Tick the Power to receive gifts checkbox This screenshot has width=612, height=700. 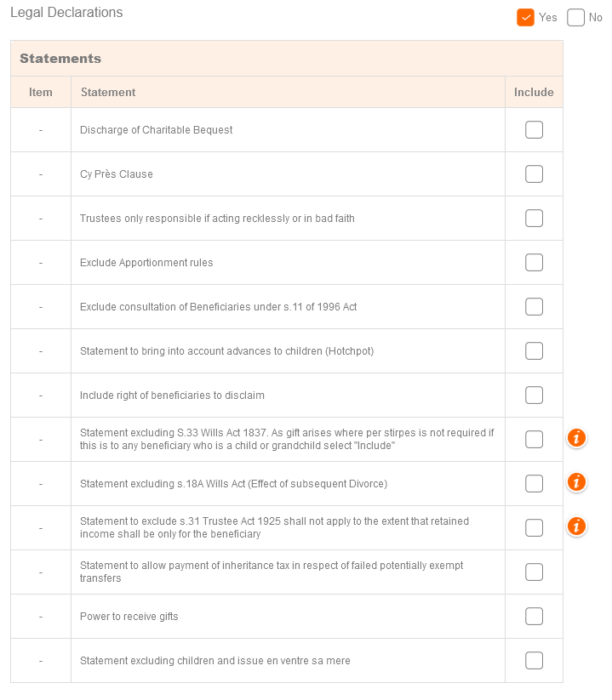click(534, 617)
